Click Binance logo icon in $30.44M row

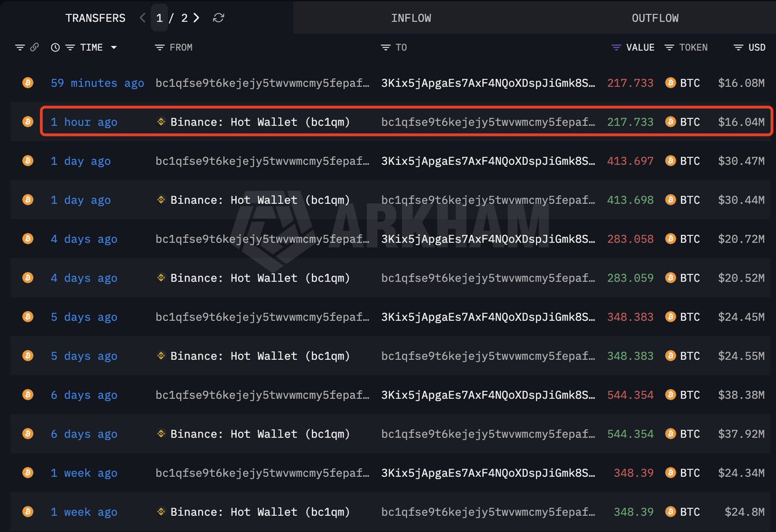161,199
